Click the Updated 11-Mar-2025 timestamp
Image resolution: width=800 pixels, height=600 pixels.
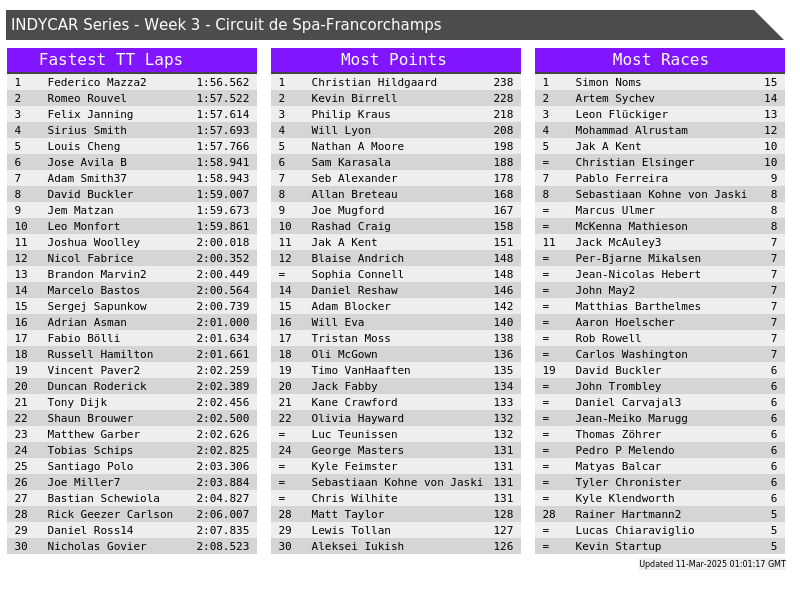(712, 564)
